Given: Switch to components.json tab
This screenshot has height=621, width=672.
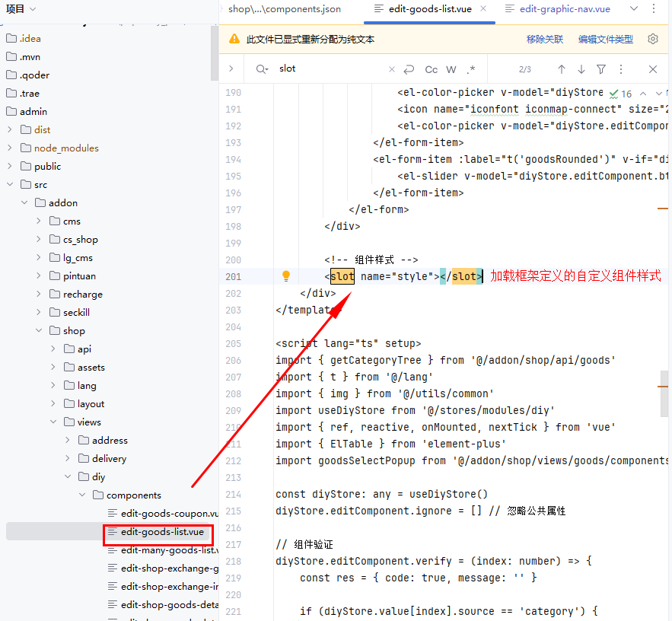Looking at the screenshot, I should click(285, 9).
